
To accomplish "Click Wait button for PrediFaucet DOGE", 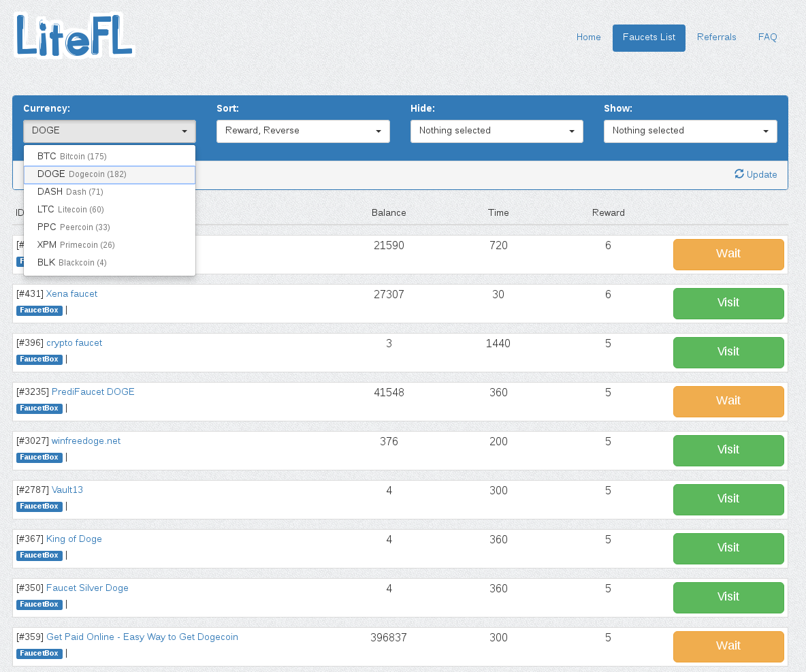I will [728, 401].
